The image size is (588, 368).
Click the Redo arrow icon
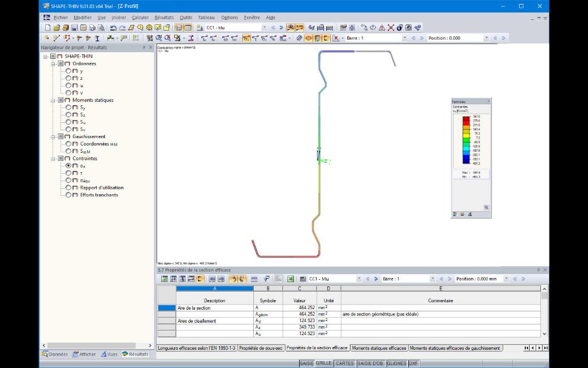point(122,27)
